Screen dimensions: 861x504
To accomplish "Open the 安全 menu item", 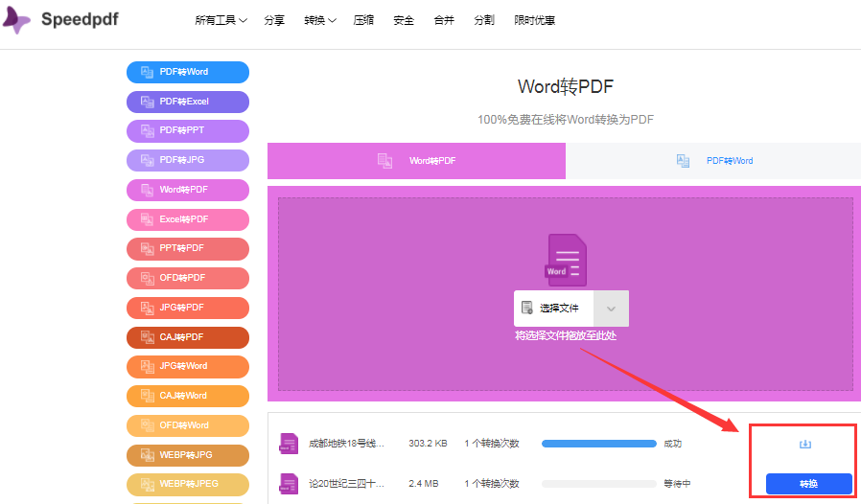I will 404,20.
